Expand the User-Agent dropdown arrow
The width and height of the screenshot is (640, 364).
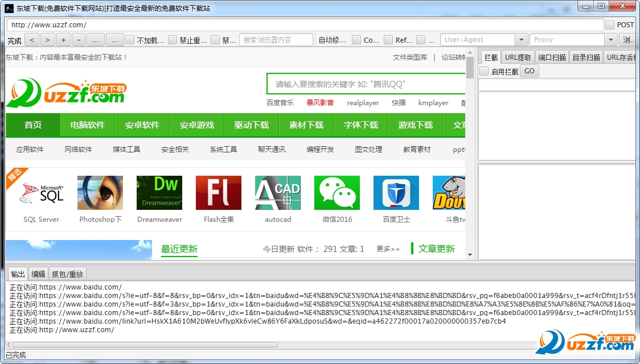coord(521,40)
